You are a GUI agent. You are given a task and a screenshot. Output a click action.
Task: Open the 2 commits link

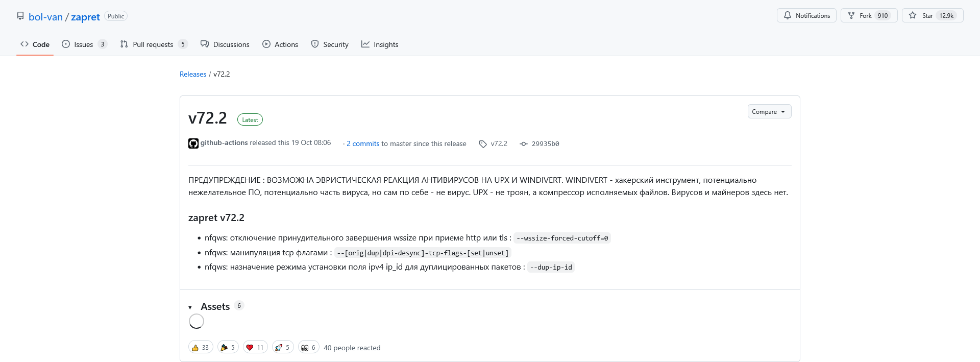pos(363,144)
